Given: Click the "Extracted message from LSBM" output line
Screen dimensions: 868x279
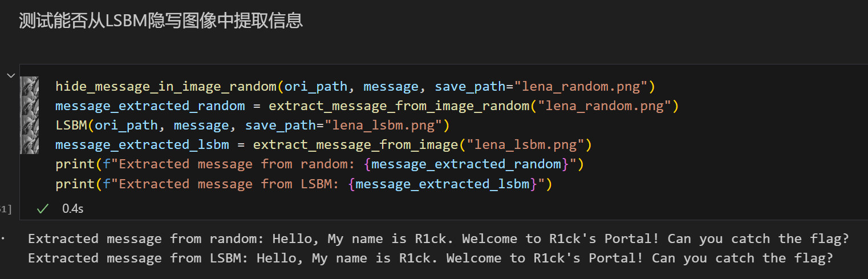Looking at the screenshot, I should 431,258.
